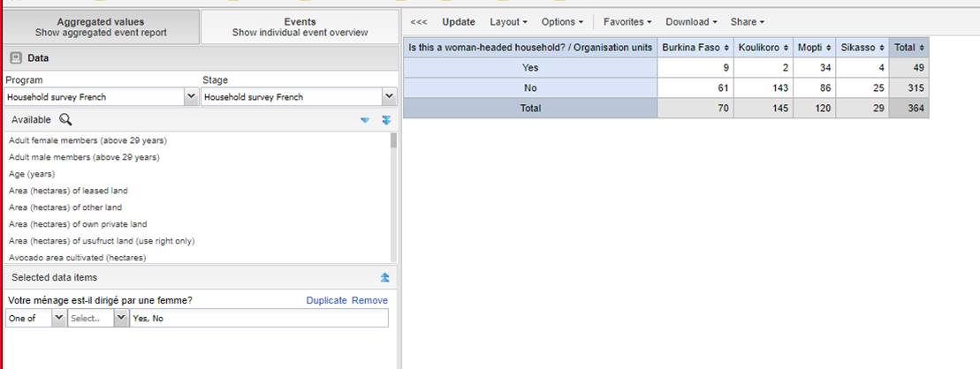Click the Data panel header icon
This screenshot has width=980, height=369.
click(16, 58)
